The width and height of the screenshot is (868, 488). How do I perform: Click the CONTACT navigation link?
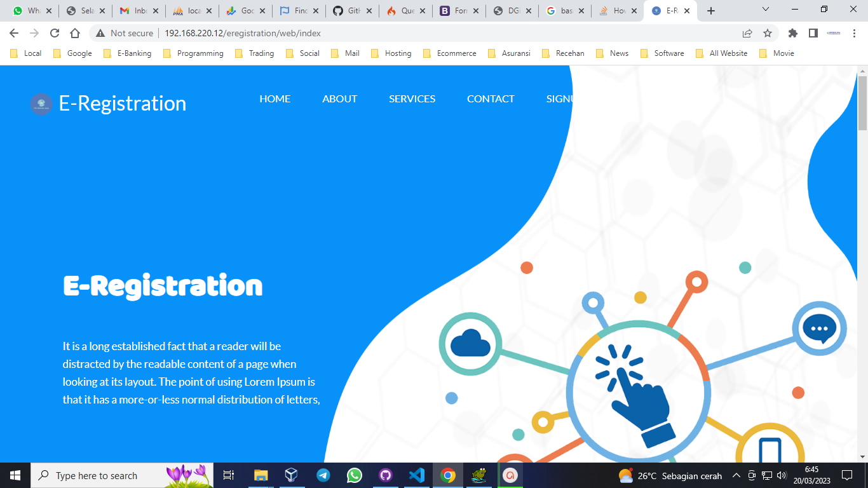pyautogui.click(x=491, y=98)
